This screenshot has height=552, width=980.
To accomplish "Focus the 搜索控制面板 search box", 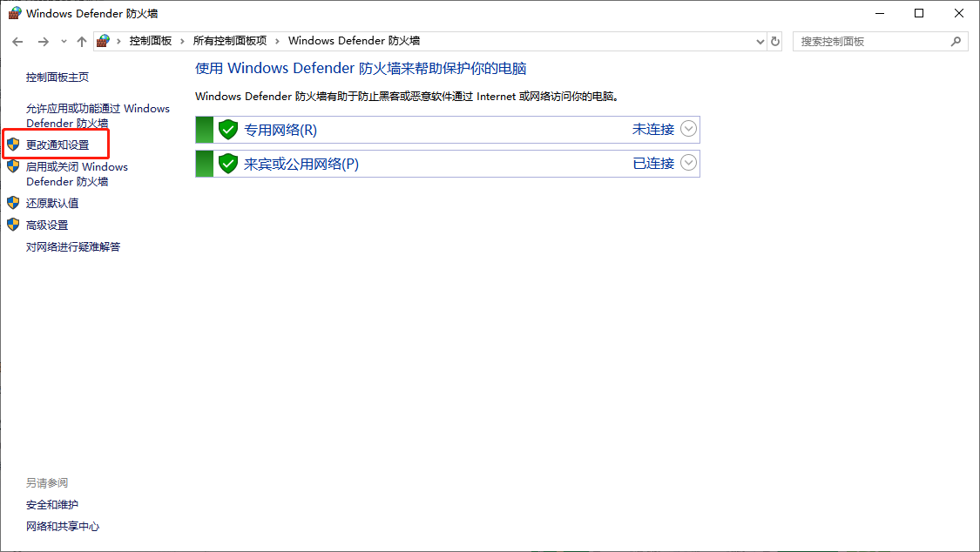I will click(x=880, y=41).
